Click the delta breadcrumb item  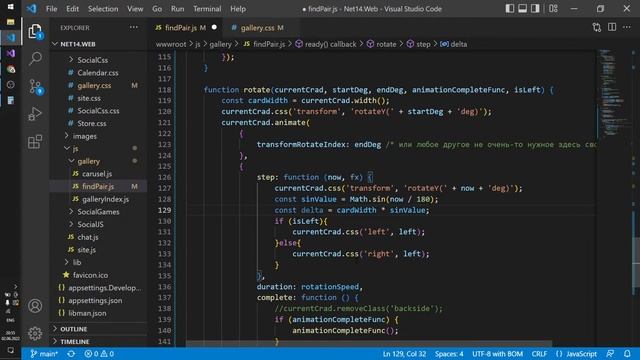pos(453,44)
